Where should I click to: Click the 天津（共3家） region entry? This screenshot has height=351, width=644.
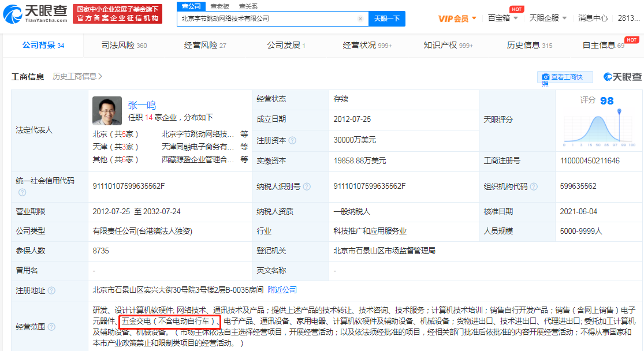click(x=116, y=147)
